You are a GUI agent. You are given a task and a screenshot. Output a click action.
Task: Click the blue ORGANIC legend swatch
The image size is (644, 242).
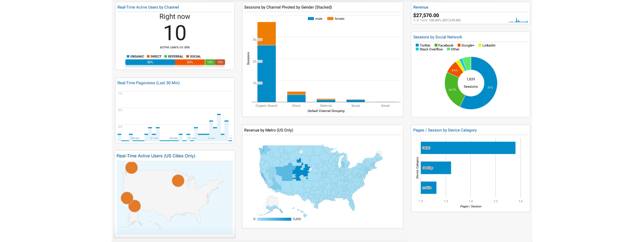coord(128,56)
